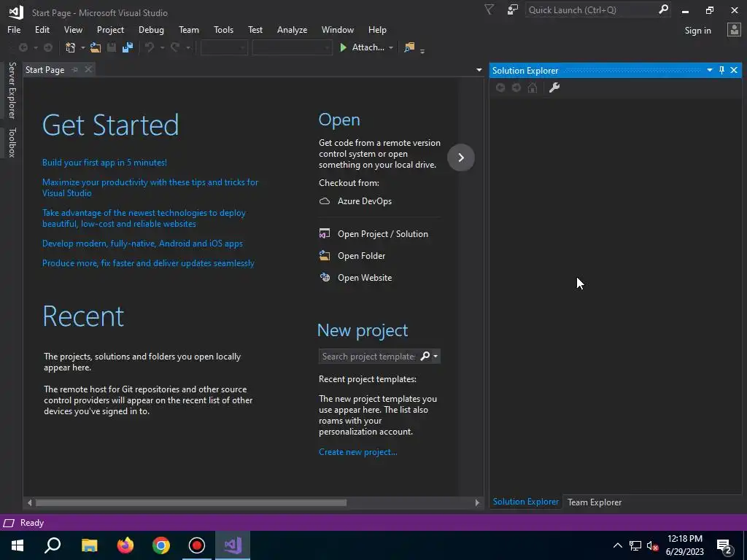The width and height of the screenshot is (747, 560).
Task: Open the Windows Start menu
Action: pos(18,545)
